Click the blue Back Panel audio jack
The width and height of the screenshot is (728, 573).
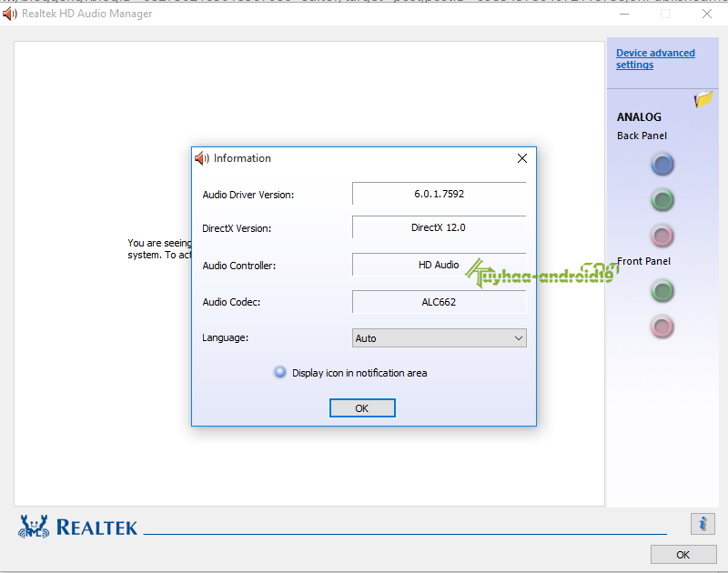(662, 165)
